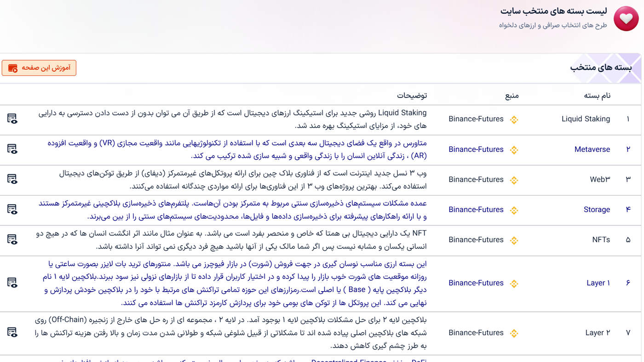Click Binance-Futures source in Layer 1 row

(x=476, y=283)
